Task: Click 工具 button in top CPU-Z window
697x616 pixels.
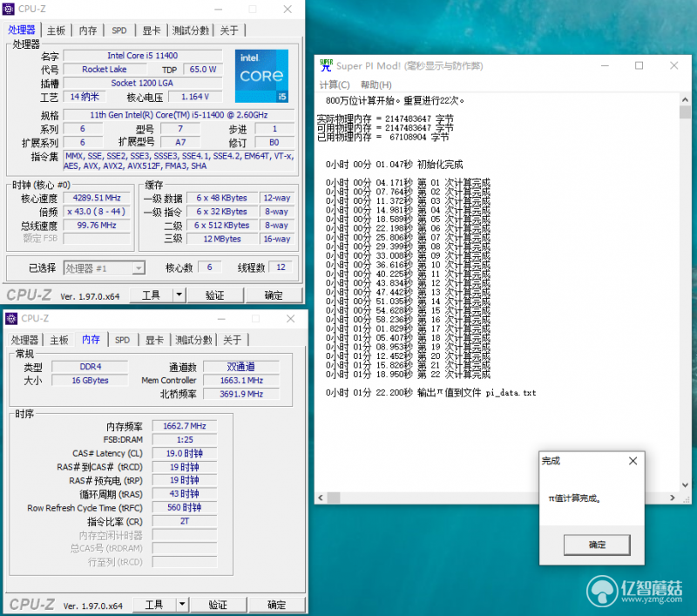Action: 151,294
